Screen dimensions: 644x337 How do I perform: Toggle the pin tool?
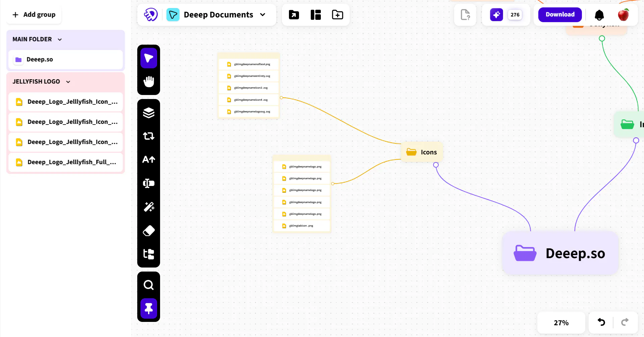click(x=149, y=308)
